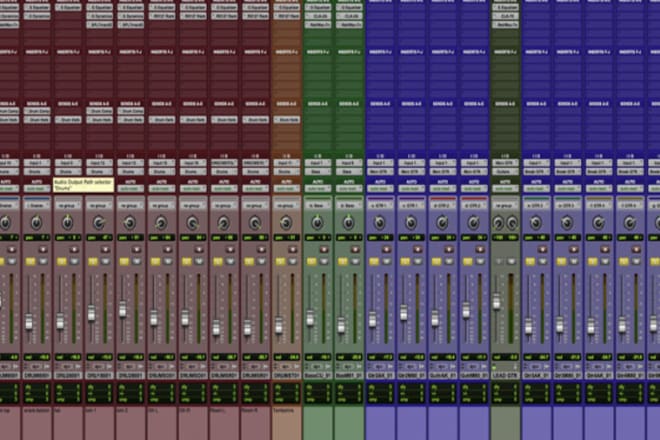The width and height of the screenshot is (660, 440).
Task: Click second insert slot on BassCU track
Action: point(318,16)
